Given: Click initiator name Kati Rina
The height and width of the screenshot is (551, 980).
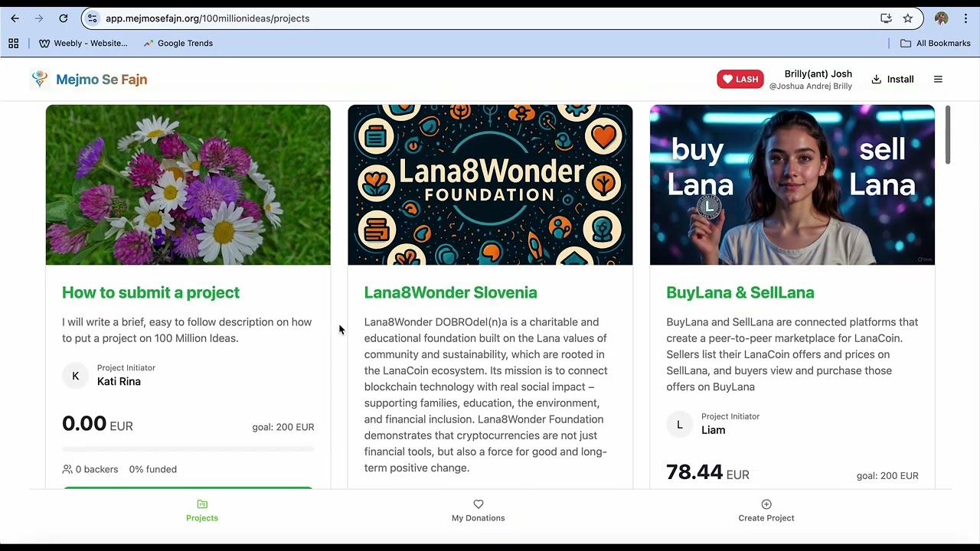Looking at the screenshot, I should (119, 382).
